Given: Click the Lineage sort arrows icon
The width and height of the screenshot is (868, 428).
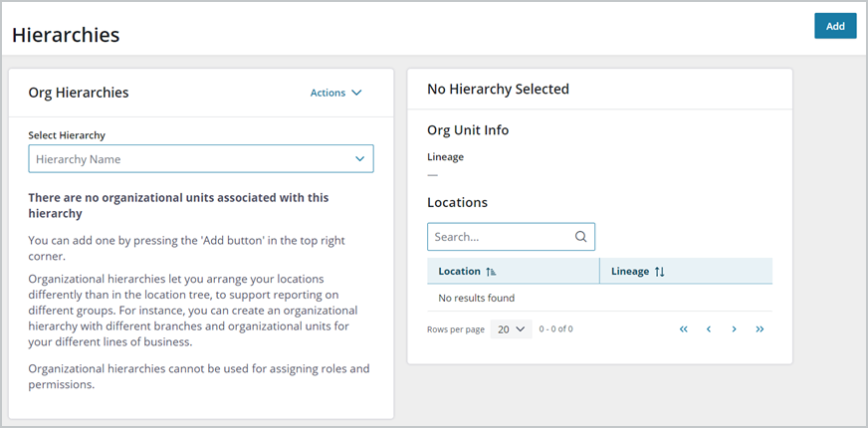Looking at the screenshot, I should [659, 272].
